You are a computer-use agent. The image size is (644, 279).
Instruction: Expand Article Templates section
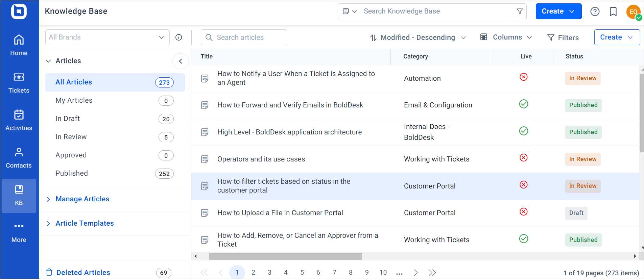(x=48, y=224)
